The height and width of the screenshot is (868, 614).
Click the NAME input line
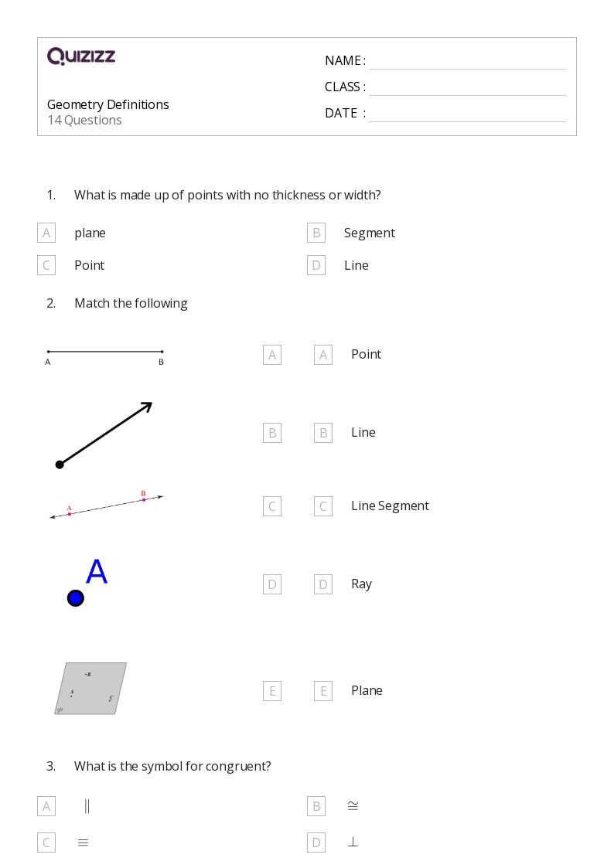(468, 62)
